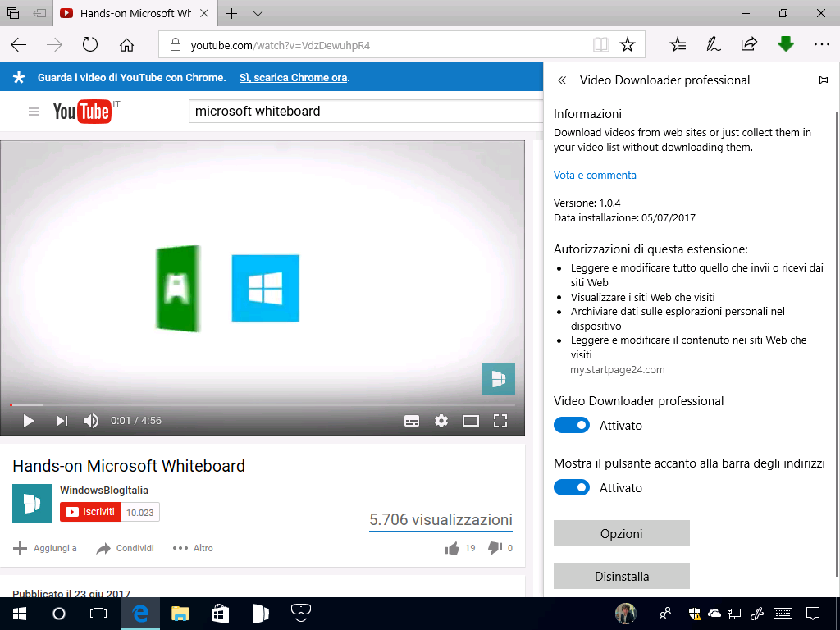Click Aggiungi a under the video
The height and width of the screenshot is (630, 840).
[x=45, y=548]
